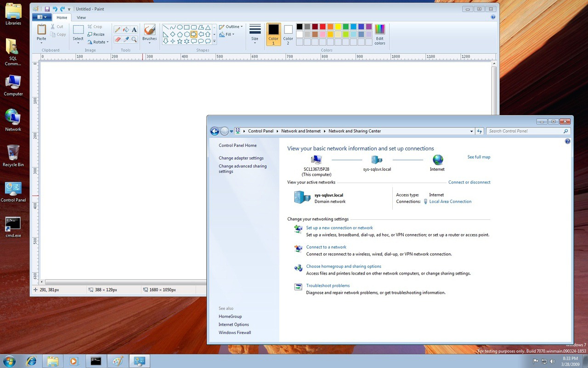Select Color 1 as active color
The width and height of the screenshot is (588, 368).
[x=273, y=34]
